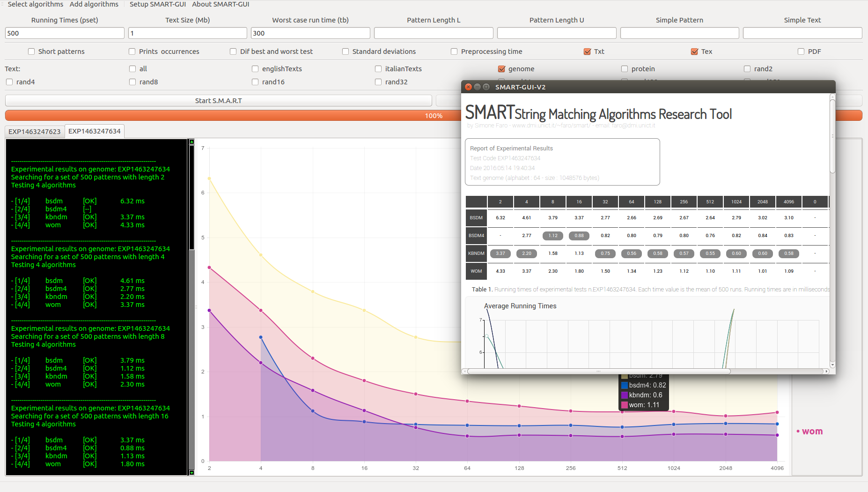Click the Worst case run time field
The height and width of the screenshot is (492, 868).
pos(310,33)
